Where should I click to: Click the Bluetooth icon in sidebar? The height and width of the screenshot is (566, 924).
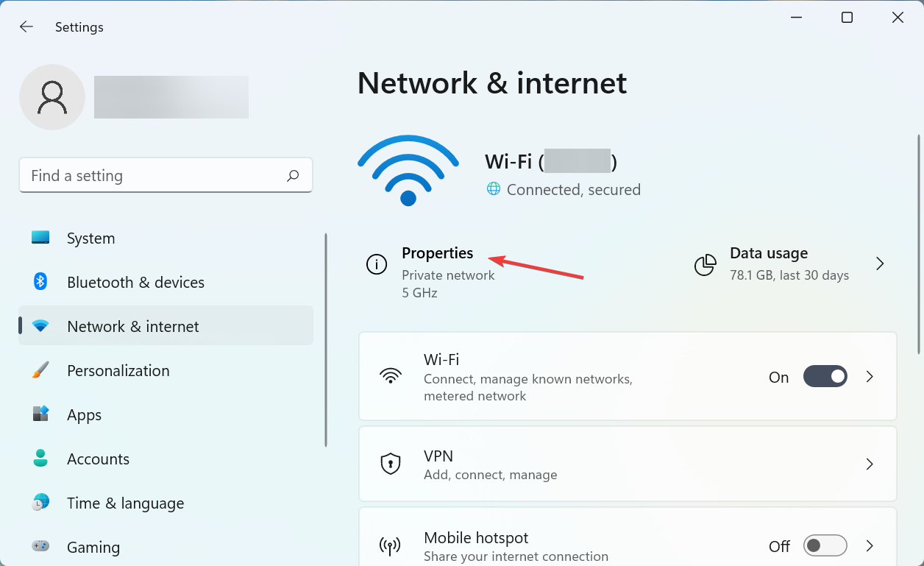40,282
